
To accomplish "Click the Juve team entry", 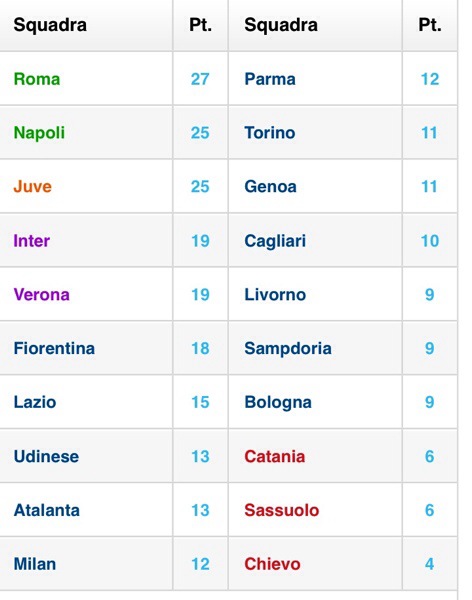I will tap(33, 187).
